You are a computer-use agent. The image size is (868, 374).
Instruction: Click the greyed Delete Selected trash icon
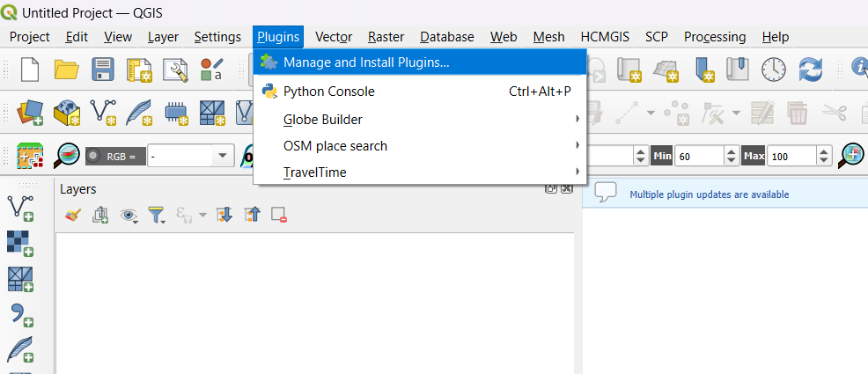pos(798,113)
